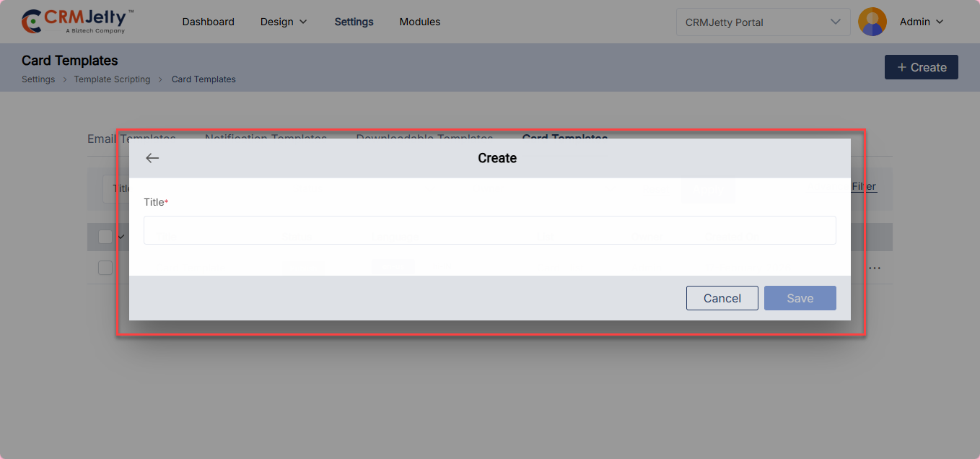980x459 pixels.
Task: Toggle the select-all checkbox in table header
Action: tap(105, 237)
